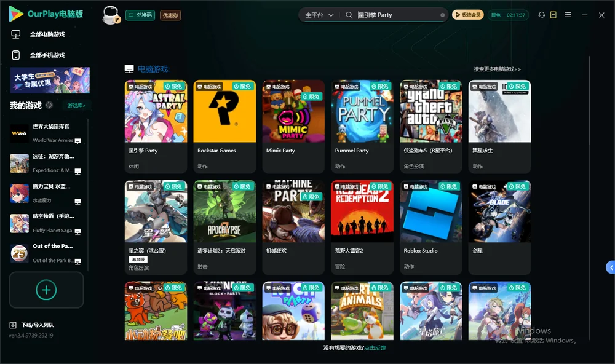Open the 星引擎 Party game card
The width and height of the screenshot is (615, 364).
point(156,127)
